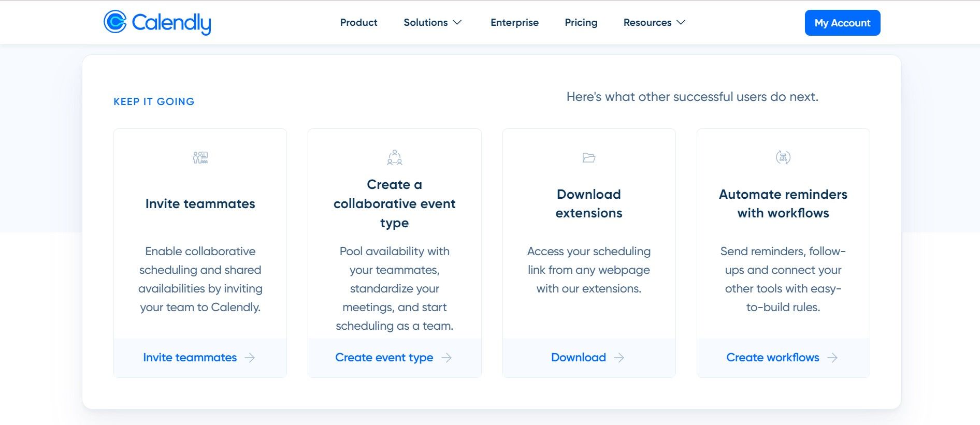Click the collaborative group icon in second card

coord(395,157)
